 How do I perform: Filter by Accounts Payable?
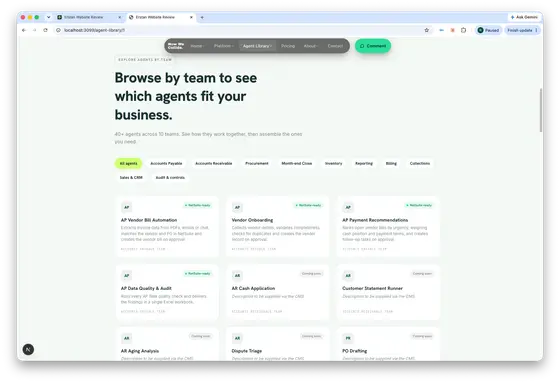pos(166,163)
